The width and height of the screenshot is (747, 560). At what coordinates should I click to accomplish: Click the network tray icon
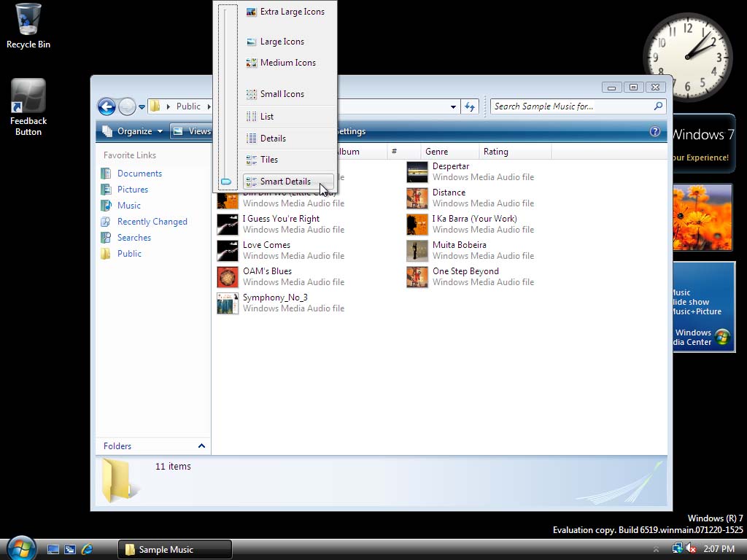(x=677, y=548)
